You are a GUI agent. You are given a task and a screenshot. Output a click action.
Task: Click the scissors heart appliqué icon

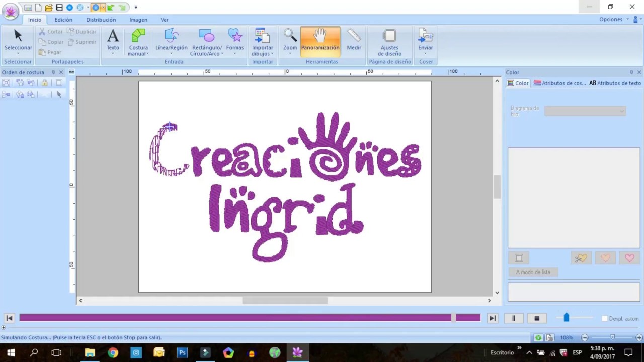(581, 258)
